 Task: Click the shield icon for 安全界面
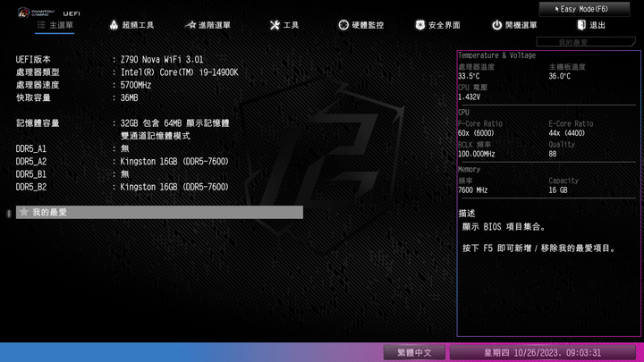(x=419, y=25)
